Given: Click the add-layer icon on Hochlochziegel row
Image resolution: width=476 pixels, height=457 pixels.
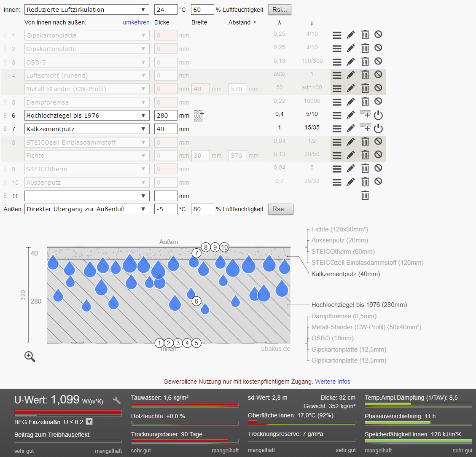Looking at the screenshot, I should (x=365, y=114).
